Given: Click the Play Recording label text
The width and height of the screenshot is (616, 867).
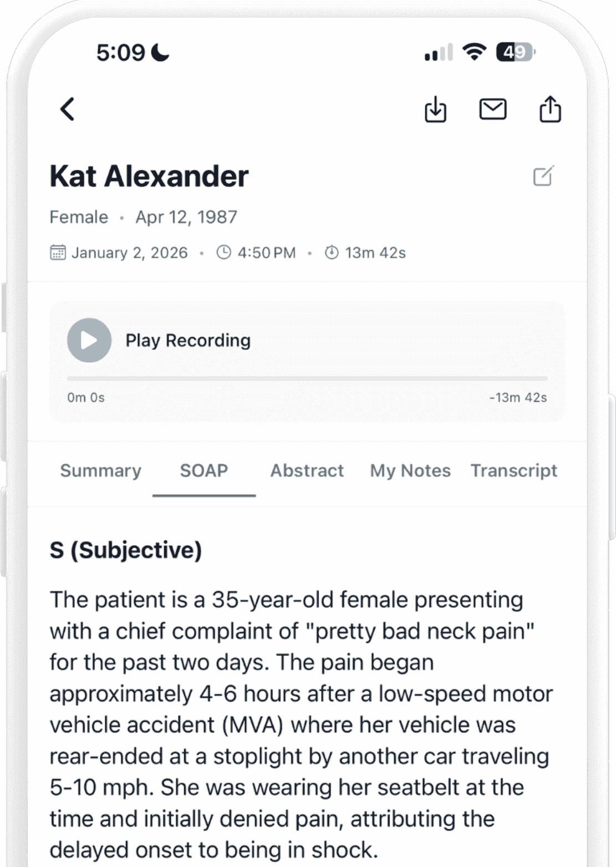Looking at the screenshot, I should point(188,341).
